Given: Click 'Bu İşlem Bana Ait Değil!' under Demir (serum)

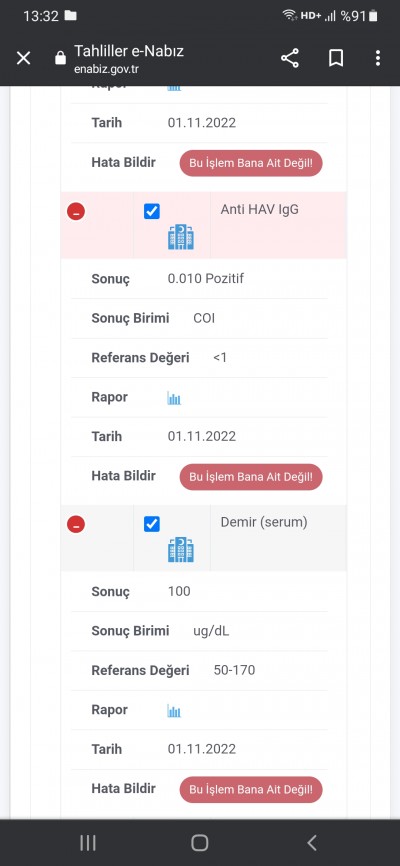Looking at the screenshot, I should click(x=251, y=789).
